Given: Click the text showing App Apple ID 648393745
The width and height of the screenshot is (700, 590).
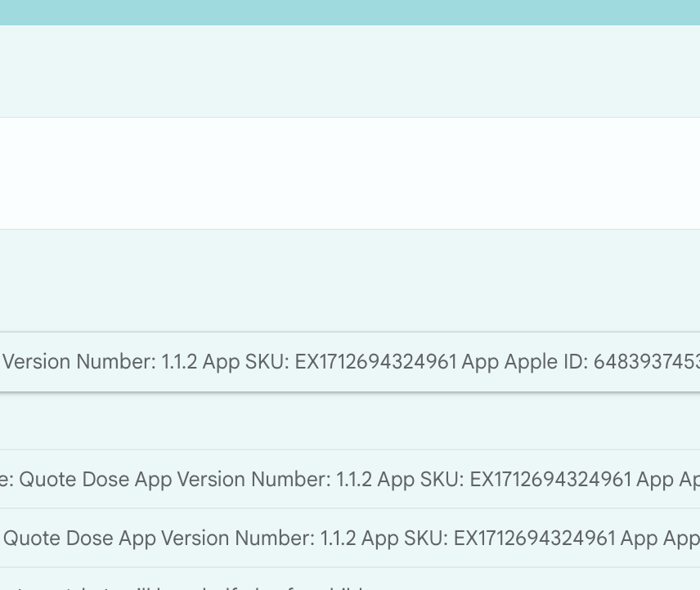Looking at the screenshot, I should 581,362.
